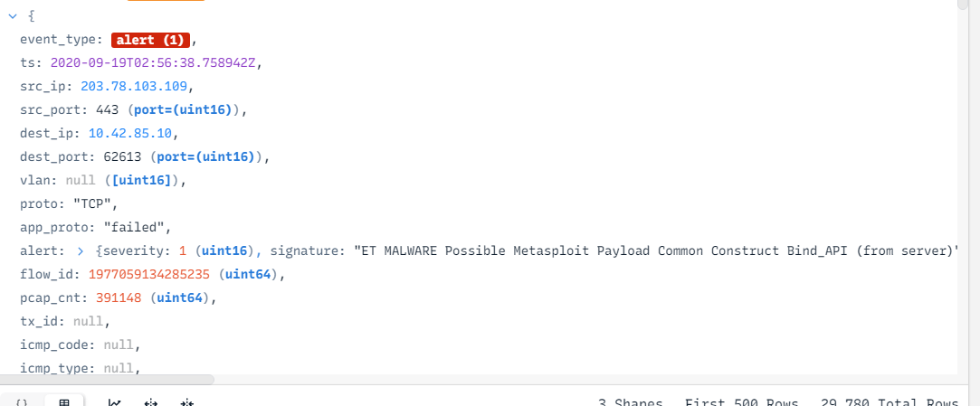Click the expand rows icon in bottom bar
The width and height of the screenshot is (980, 406).
[x=151, y=401]
